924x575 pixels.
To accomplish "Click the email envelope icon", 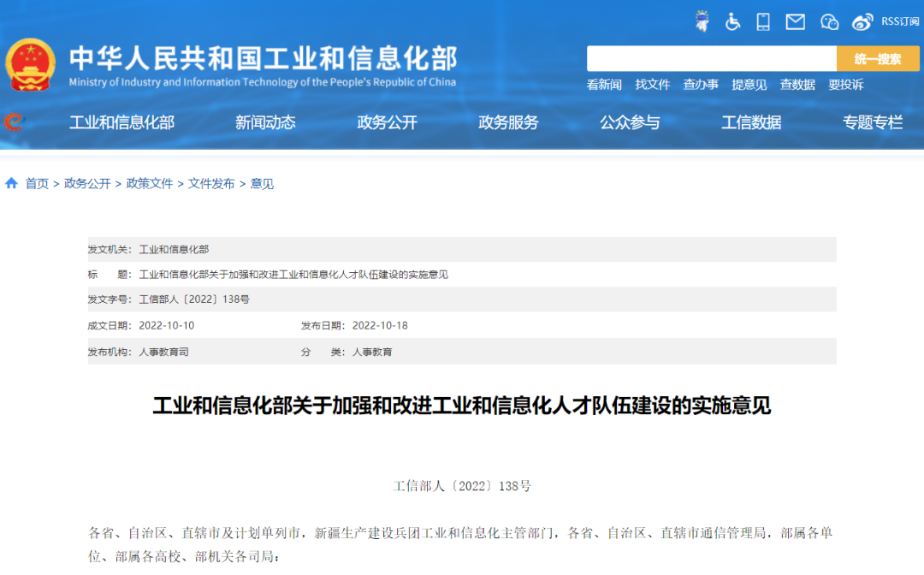I will (796, 21).
